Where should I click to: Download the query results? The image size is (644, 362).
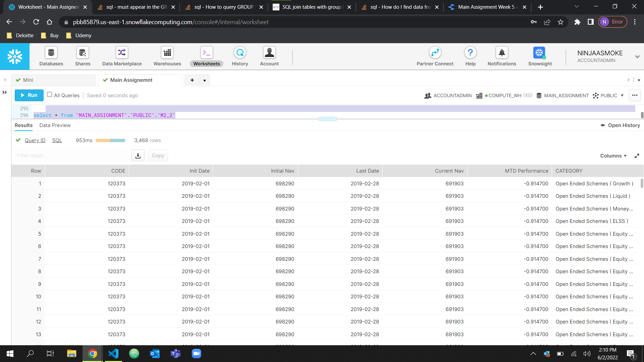pyautogui.click(x=138, y=155)
